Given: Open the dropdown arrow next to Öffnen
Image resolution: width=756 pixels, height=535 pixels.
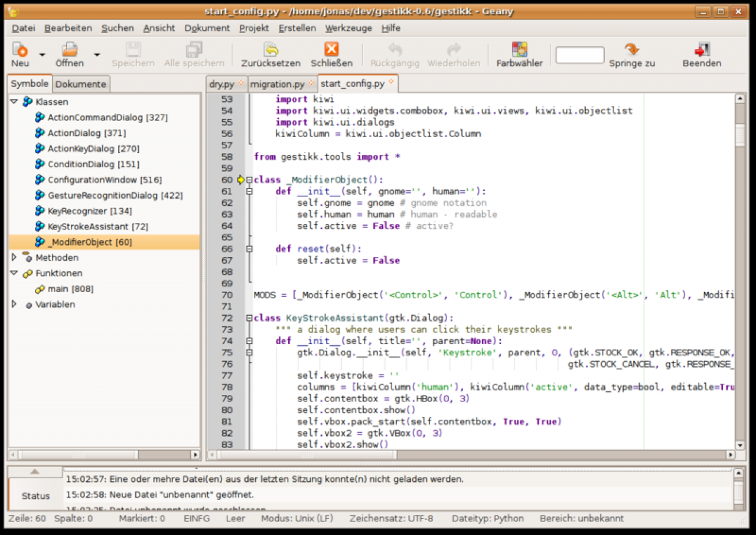Looking at the screenshot, I should coord(97,54).
